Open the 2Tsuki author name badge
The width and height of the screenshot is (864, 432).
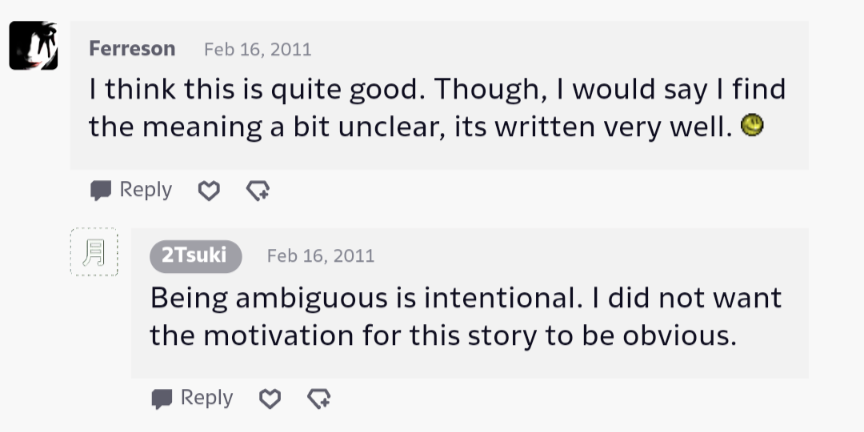point(195,256)
